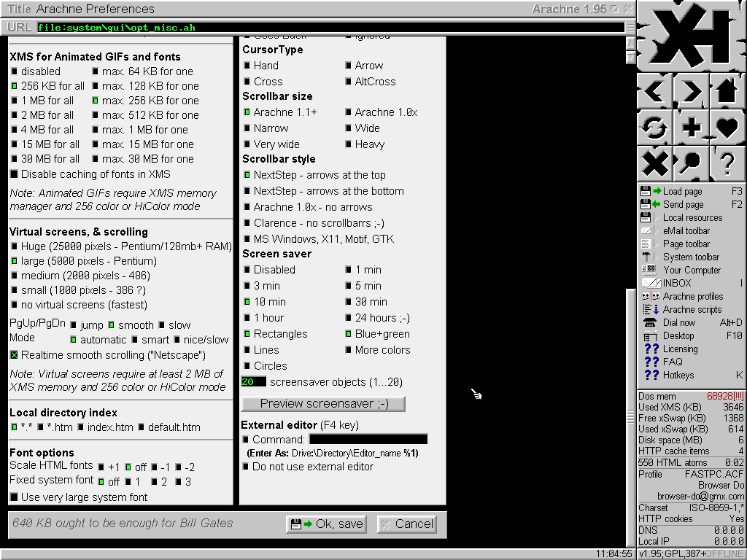Screen dimensions: 747x560
Task: Click the Hotkeys question marks icon
Action: click(x=651, y=375)
